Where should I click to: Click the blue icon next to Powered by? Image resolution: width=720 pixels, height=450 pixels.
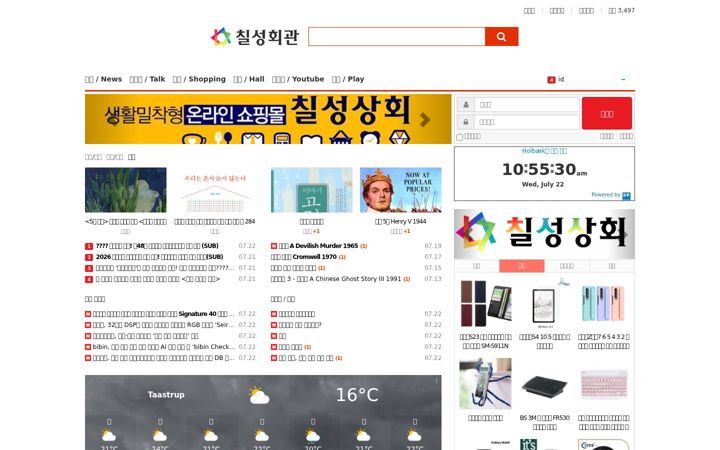[x=626, y=196]
